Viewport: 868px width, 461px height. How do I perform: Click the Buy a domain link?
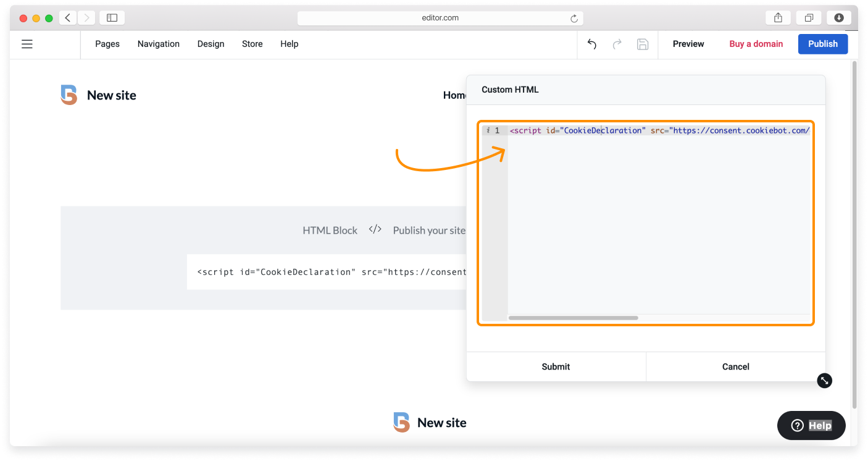[x=756, y=44]
